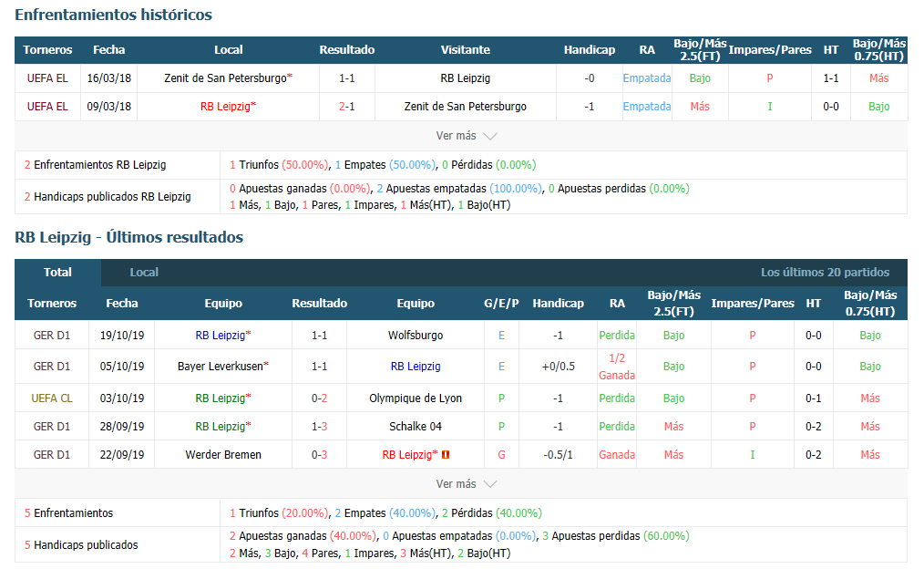Screen dimensions: 924x569
Task: Click 'P' result indicator in Schalke 04 row
Action: click(501, 427)
